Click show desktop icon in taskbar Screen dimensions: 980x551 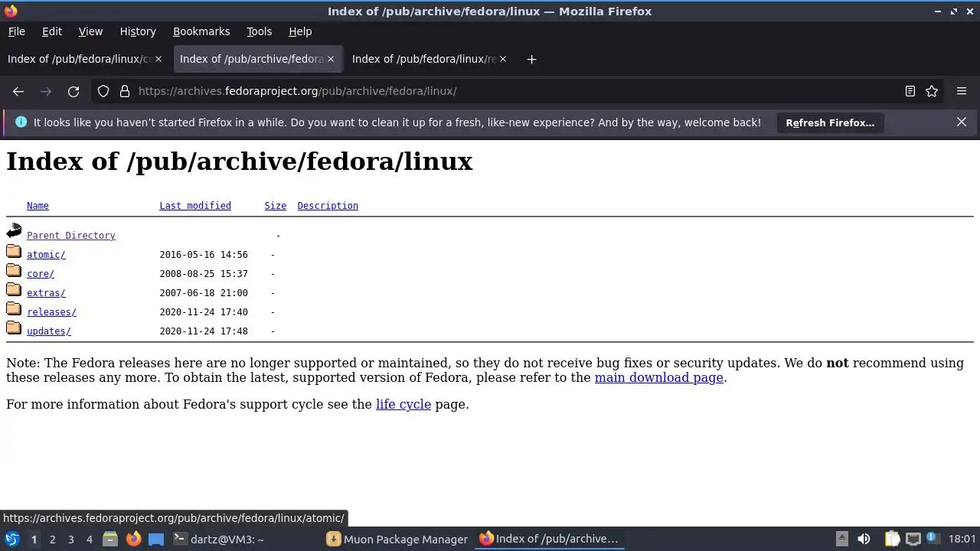click(156, 539)
